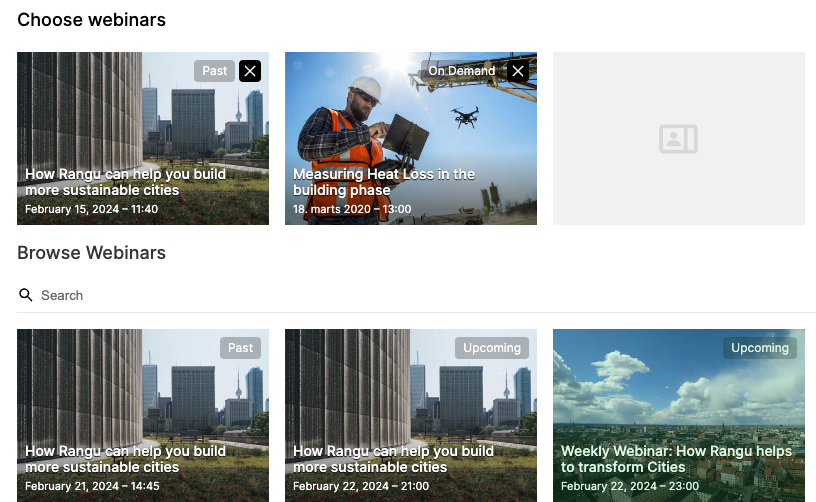Viewport: 816px width, 502px height.
Task: Select the February 22 21:00 upcoming webinar
Action: tap(411, 415)
